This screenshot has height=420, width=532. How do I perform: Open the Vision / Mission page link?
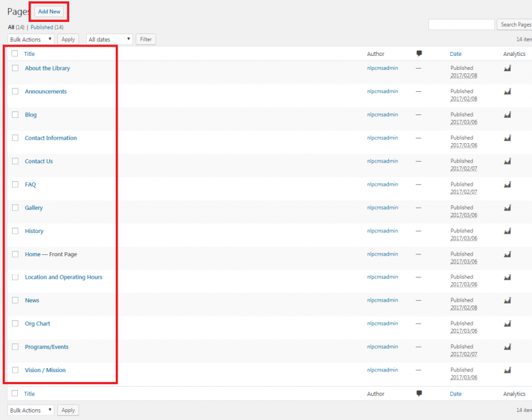(45, 370)
